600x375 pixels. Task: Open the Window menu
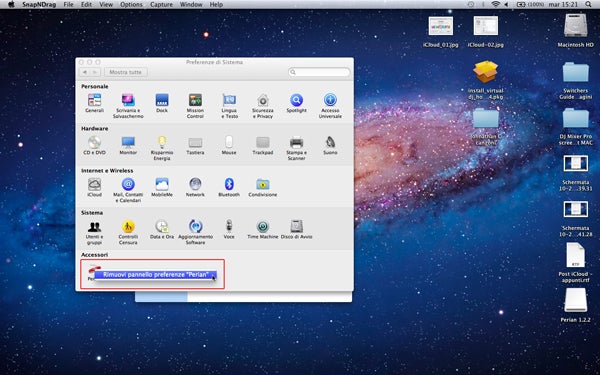point(191,5)
